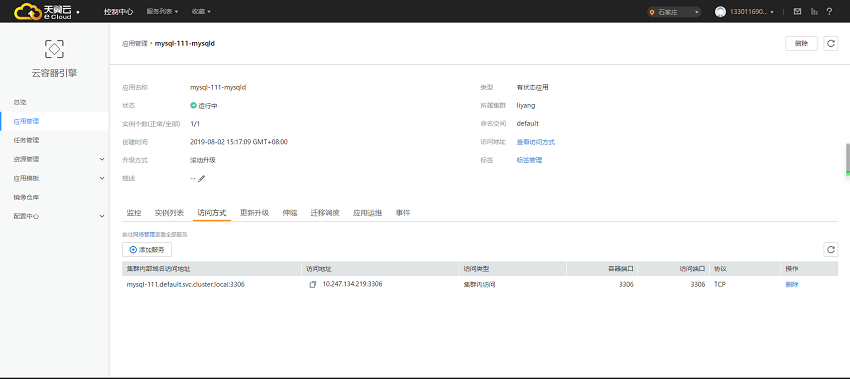Go to 控制中心 in top navigation
Image resolution: width=850 pixels, height=379 pixels.
tap(118, 11)
